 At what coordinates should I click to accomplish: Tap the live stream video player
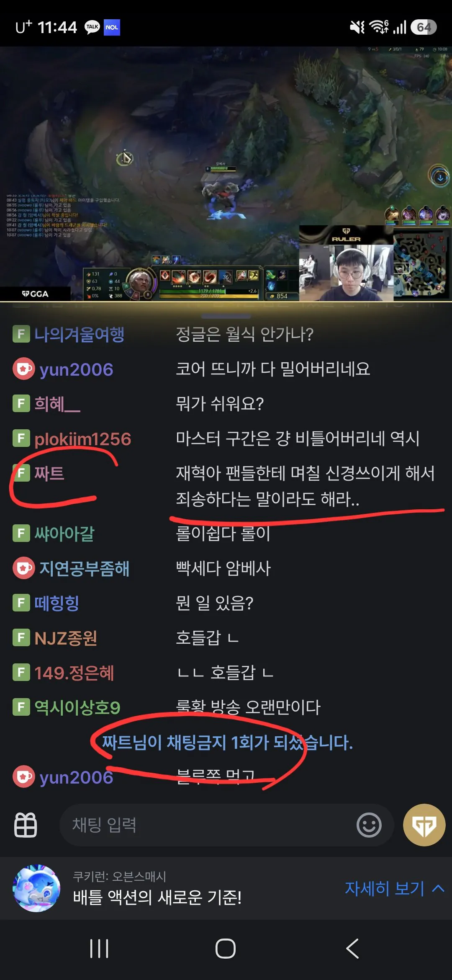(226, 174)
